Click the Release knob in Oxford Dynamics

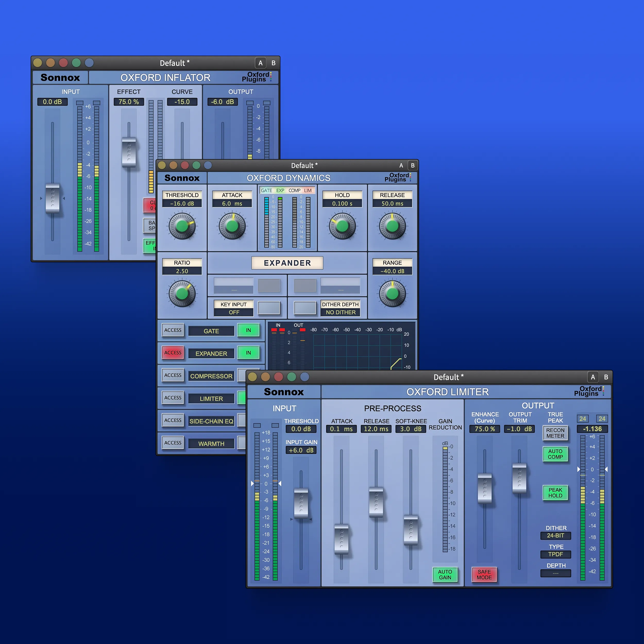[x=392, y=226]
